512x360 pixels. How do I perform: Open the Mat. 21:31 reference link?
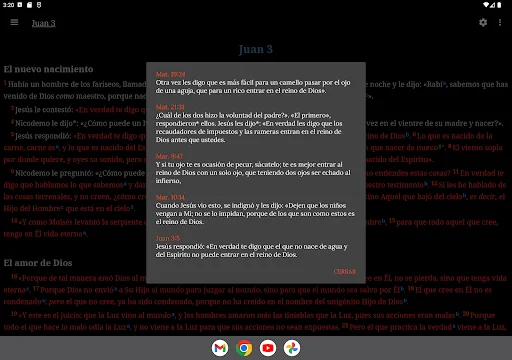170,107
